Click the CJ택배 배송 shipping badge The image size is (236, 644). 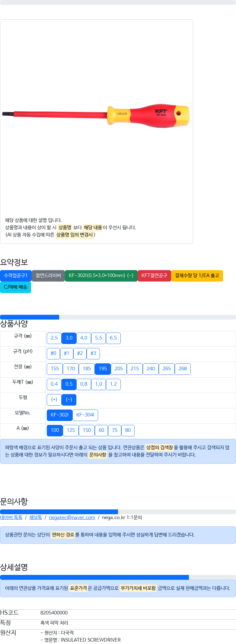click(x=15, y=287)
